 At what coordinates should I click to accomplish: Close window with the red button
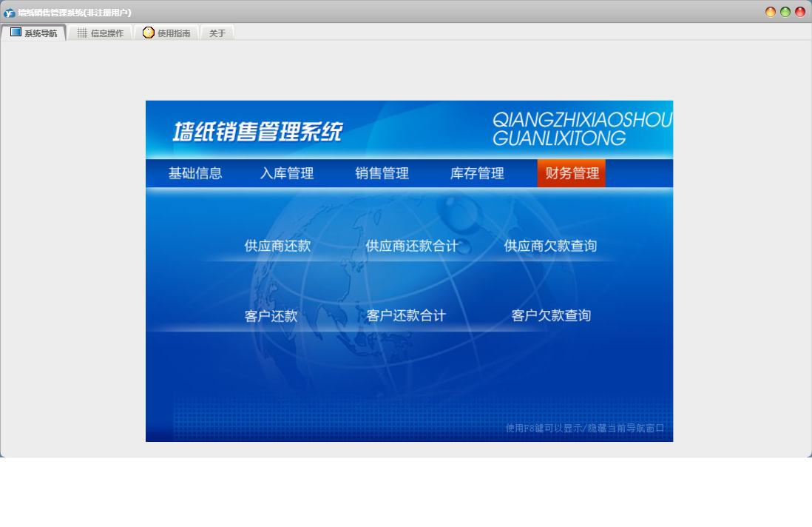(x=800, y=12)
